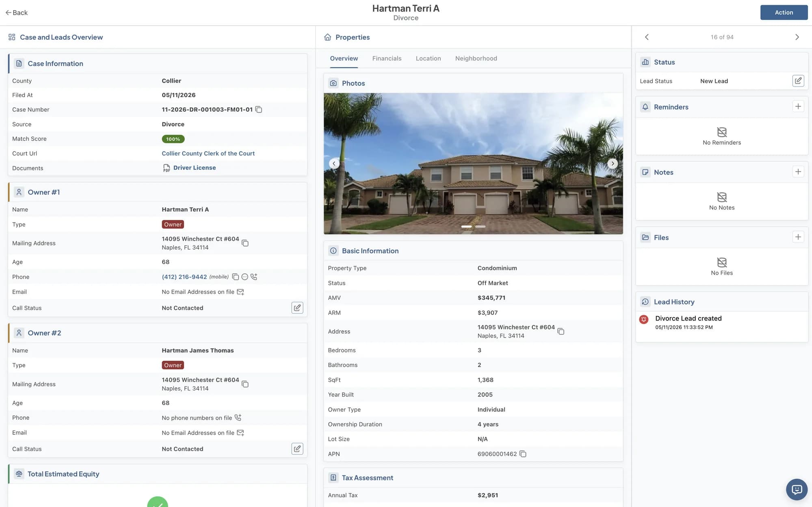Click the 16 of 94 counter
This screenshot has height=507, width=812.
[x=722, y=37]
